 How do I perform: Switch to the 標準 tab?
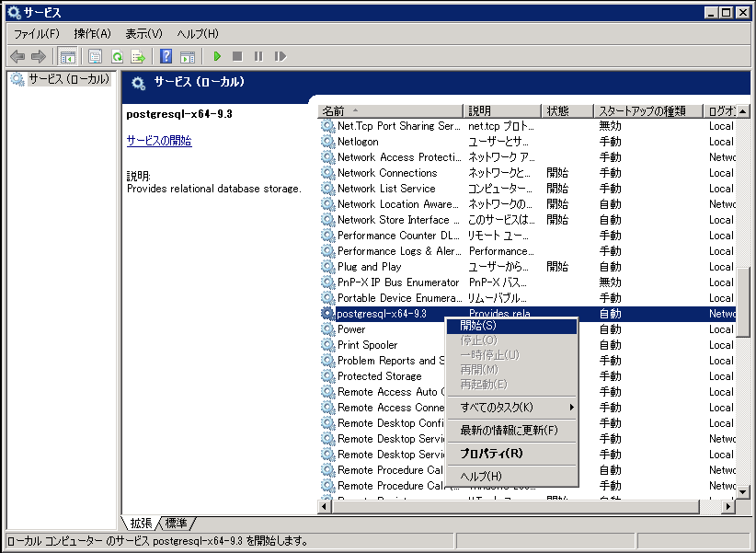click(176, 524)
